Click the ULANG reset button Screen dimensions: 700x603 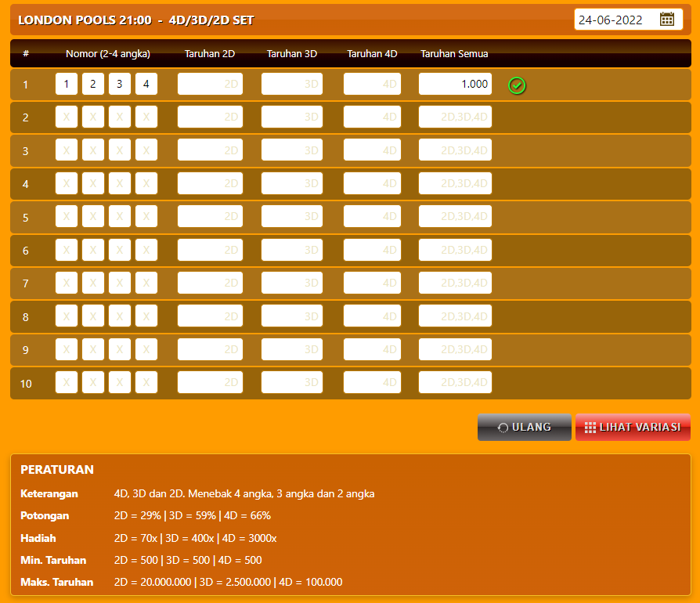[x=524, y=428]
